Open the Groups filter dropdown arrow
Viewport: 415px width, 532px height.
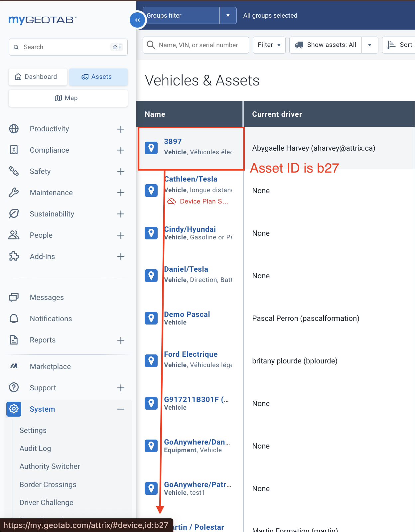tap(228, 16)
